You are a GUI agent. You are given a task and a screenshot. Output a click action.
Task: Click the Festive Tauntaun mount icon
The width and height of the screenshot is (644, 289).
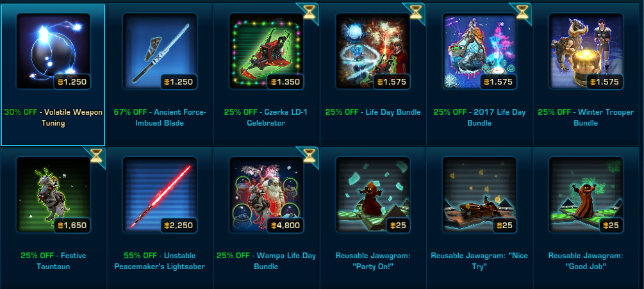coord(53,195)
